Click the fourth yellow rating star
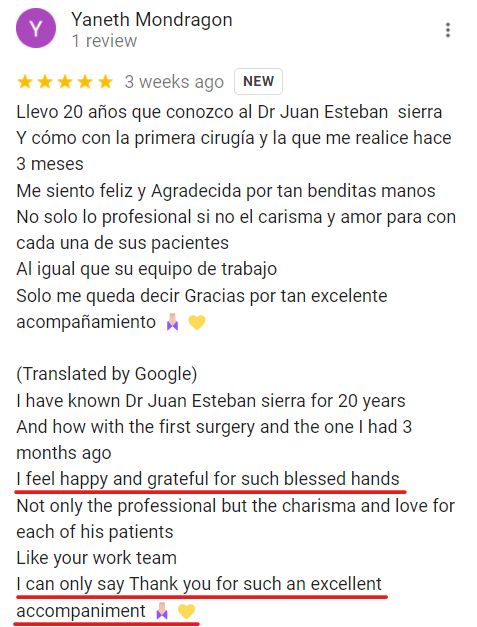Image resolution: width=477 pixels, height=627 pixels. pos(85,82)
